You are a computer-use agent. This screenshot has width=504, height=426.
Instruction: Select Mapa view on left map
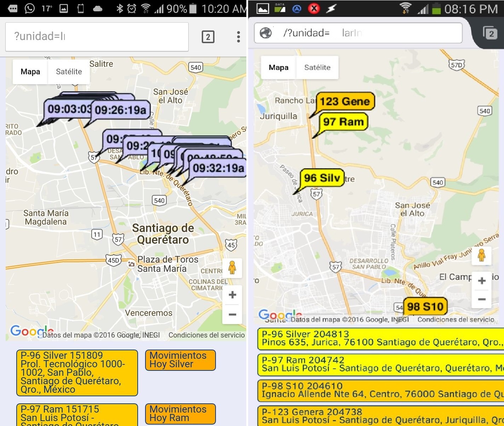tap(30, 72)
